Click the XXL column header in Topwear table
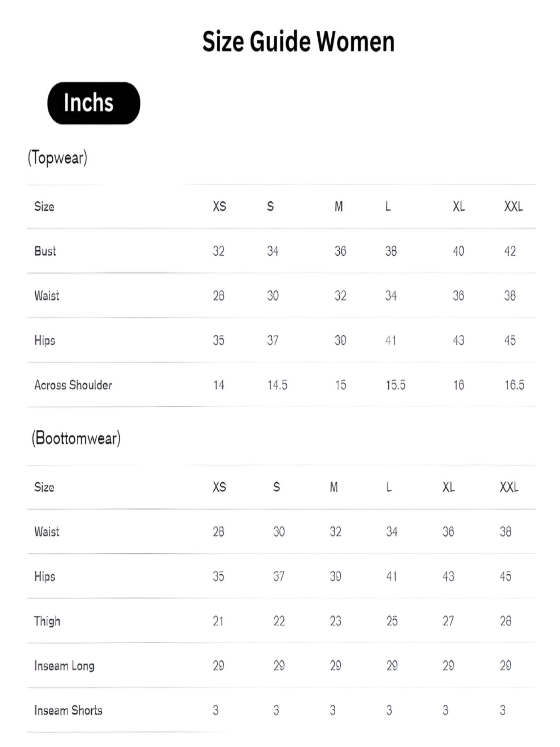Image resolution: width=560 pixels, height=747 pixels. click(513, 206)
